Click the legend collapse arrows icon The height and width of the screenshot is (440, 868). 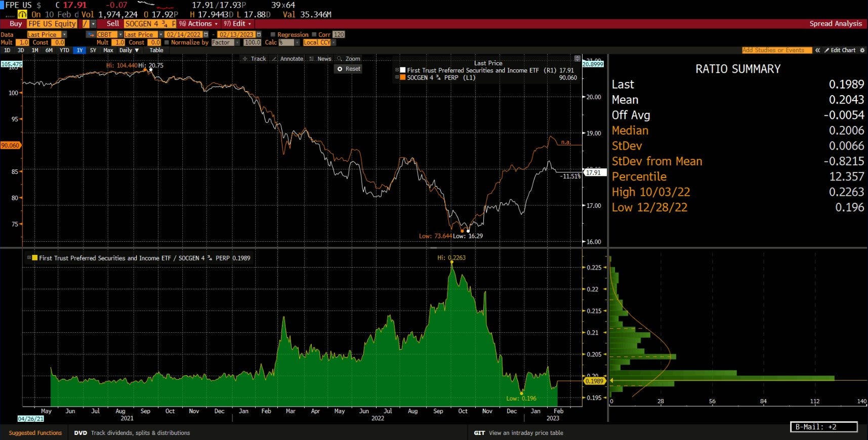pyautogui.click(x=577, y=58)
